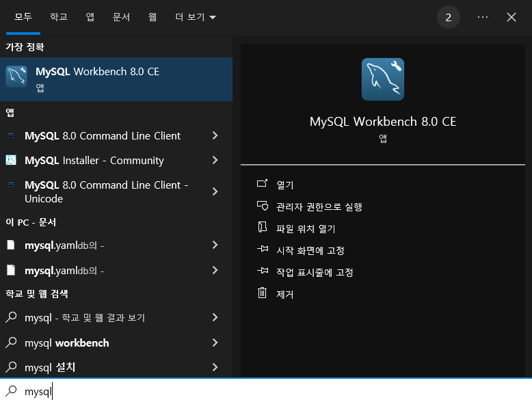
Task: Select 'mysql - 학교 및 웹 결과 보기' text
Action: coord(85,317)
